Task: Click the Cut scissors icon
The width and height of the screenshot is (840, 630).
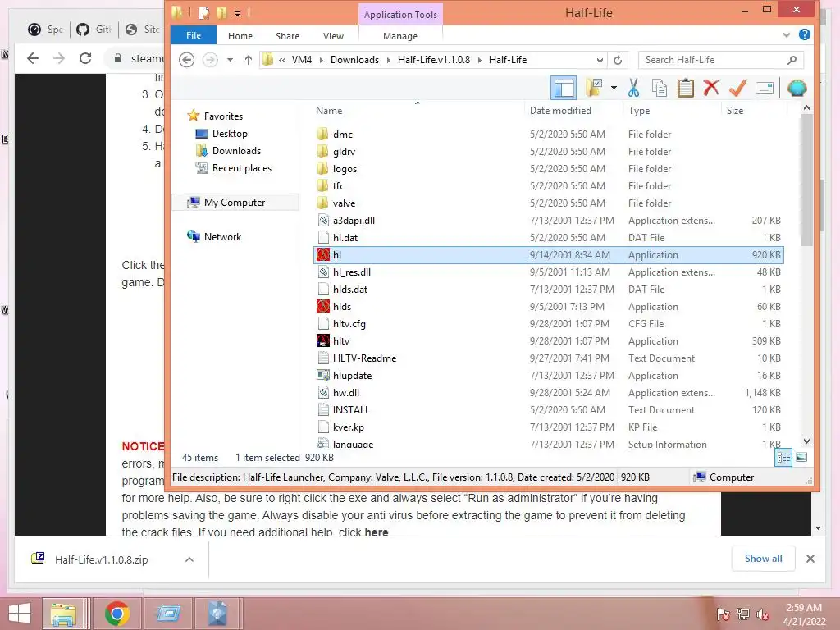Action: click(634, 88)
